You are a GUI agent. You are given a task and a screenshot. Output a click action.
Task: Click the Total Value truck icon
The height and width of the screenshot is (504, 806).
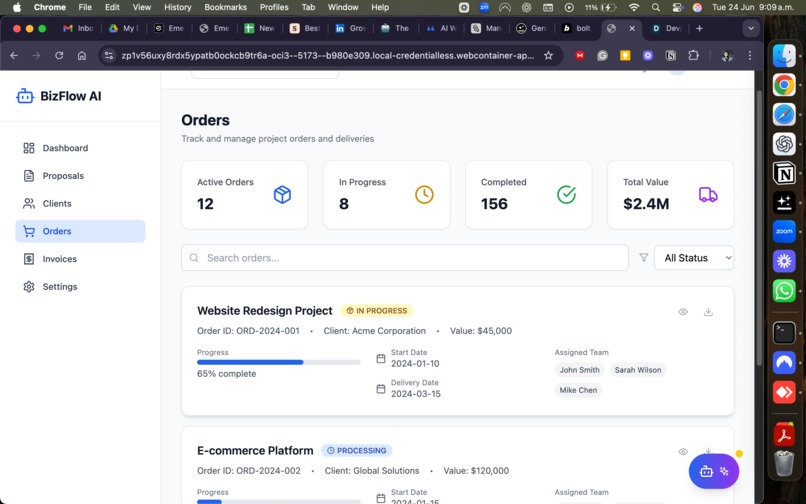tap(708, 195)
